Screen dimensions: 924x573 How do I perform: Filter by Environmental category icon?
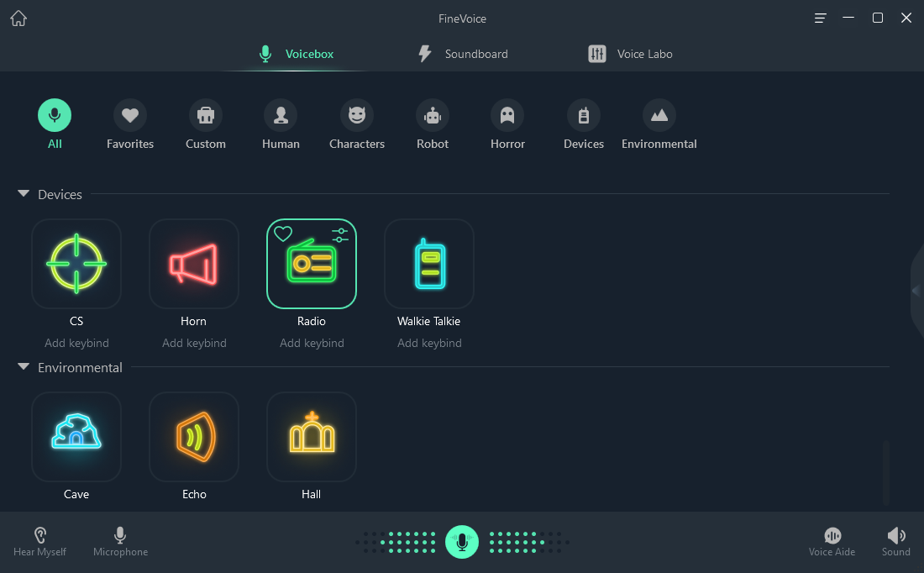point(659,116)
